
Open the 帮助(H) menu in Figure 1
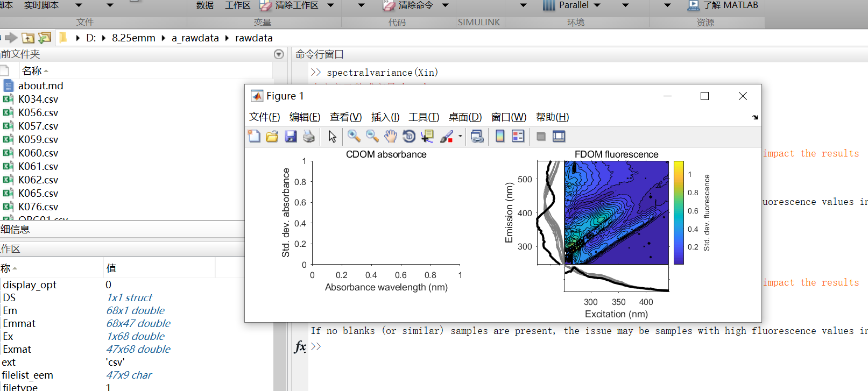pyautogui.click(x=552, y=117)
